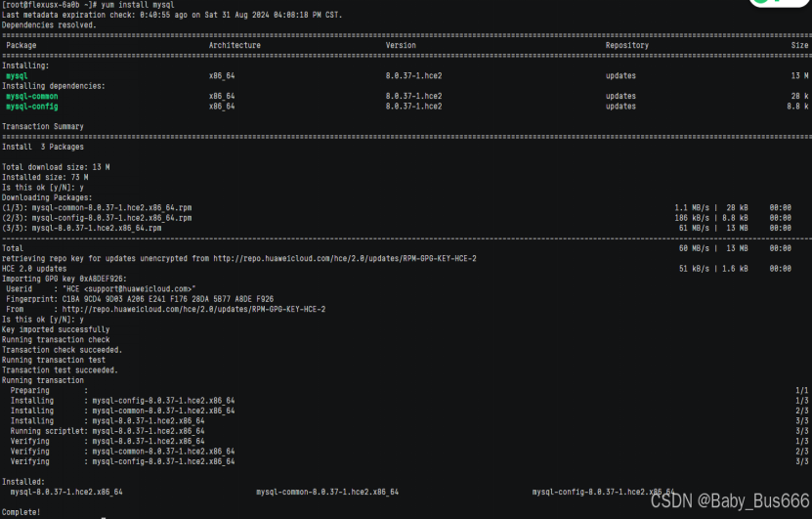Viewport: 812px width, 519px height.
Task: Click x86_64 architecture in the mysql-common table row
Action: coord(222,96)
